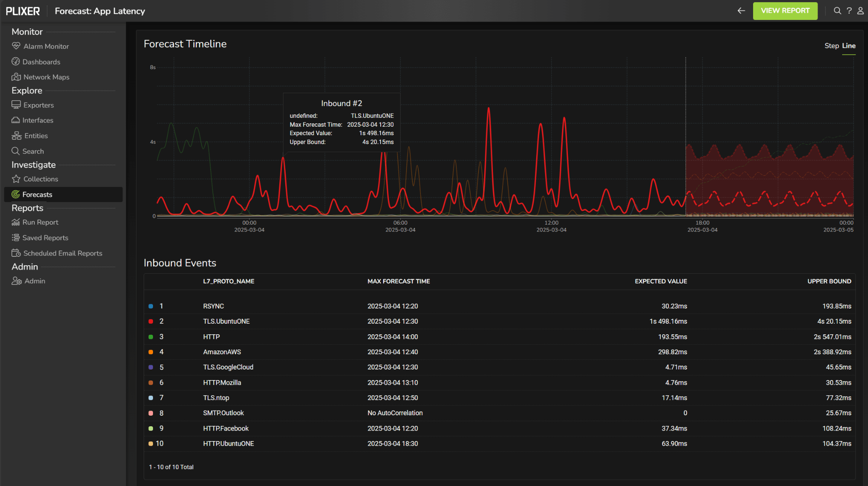
Task: Open the Interfaces view
Action: click(16, 120)
